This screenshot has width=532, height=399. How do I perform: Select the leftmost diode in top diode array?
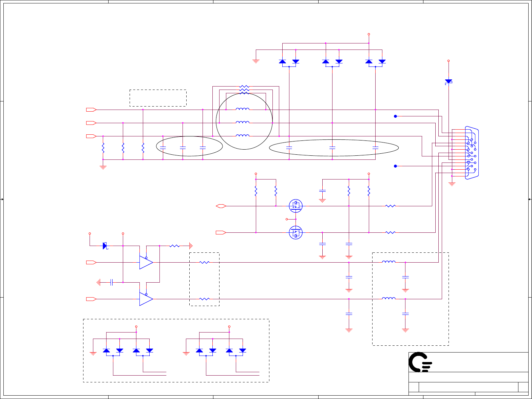tap(282, 62)
